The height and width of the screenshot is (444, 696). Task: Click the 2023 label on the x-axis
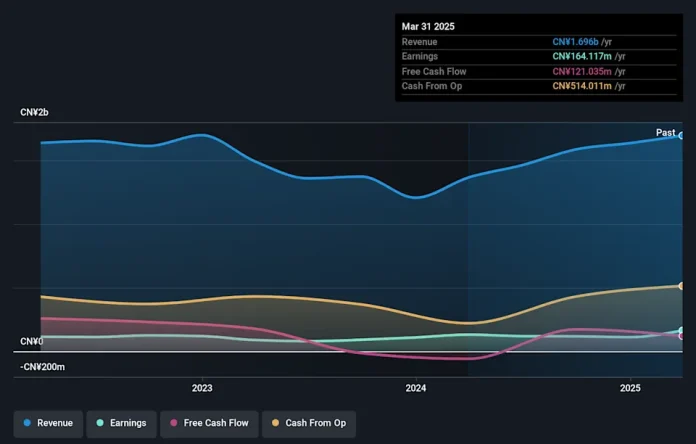coord(202,388)
